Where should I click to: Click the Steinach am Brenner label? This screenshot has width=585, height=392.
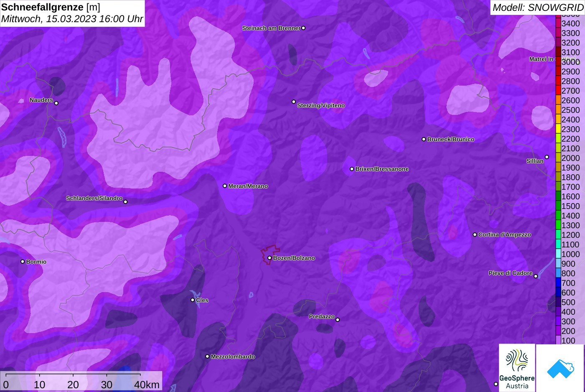point(271,28)
